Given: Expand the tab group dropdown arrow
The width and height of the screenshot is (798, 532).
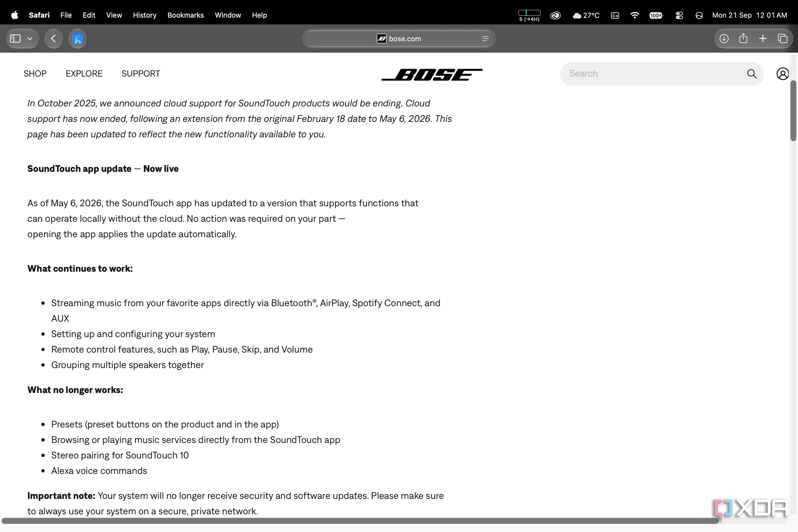Looking at the screenshot, I should (x=30, y=39).
